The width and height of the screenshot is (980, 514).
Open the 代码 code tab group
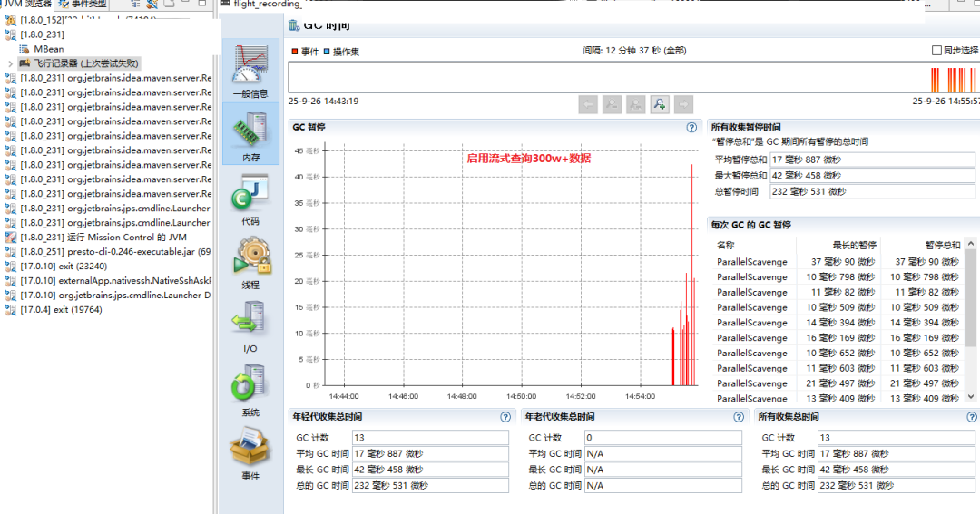[x=250, y=198]
